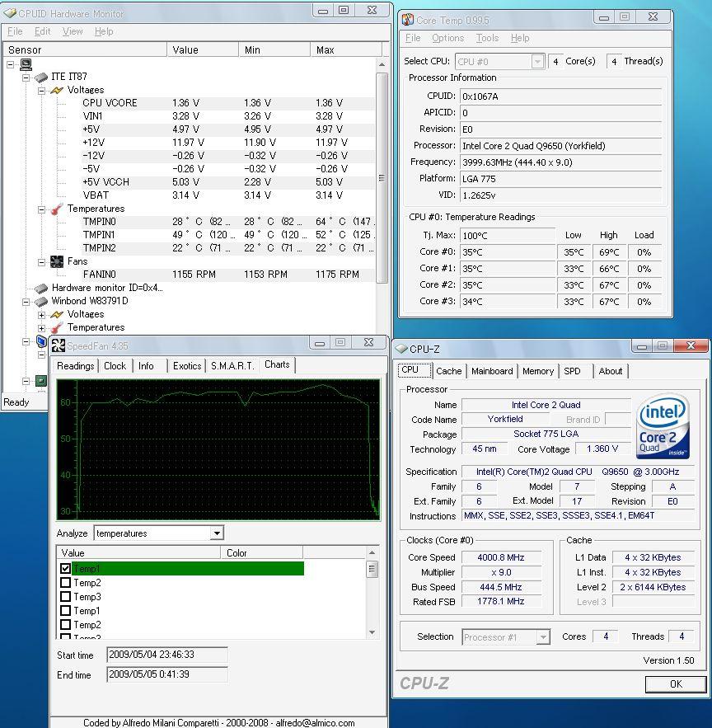Uncheck the checked Temp1 checkbox
The image size is (712, 728).
(66, 569)
